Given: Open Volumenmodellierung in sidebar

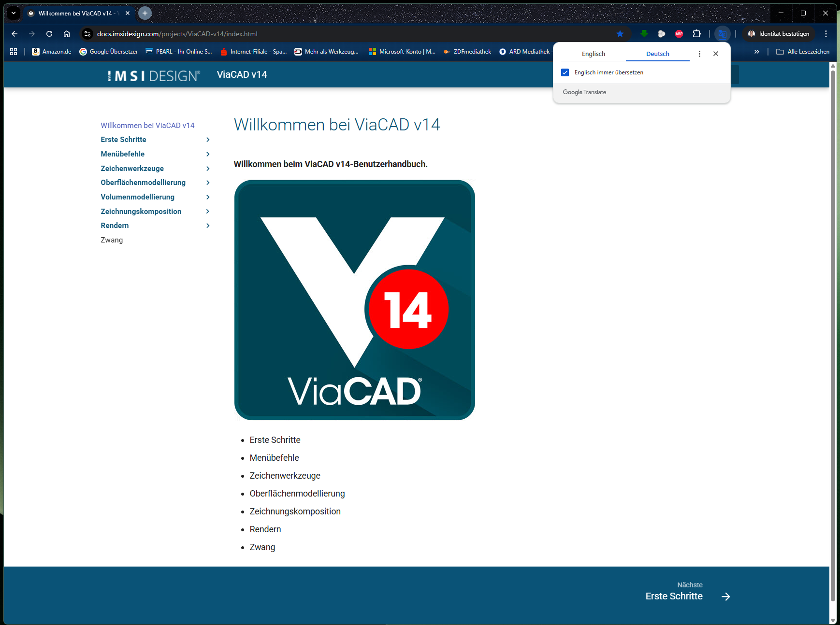Looking at the screenshot, I should tap(138, 197).
